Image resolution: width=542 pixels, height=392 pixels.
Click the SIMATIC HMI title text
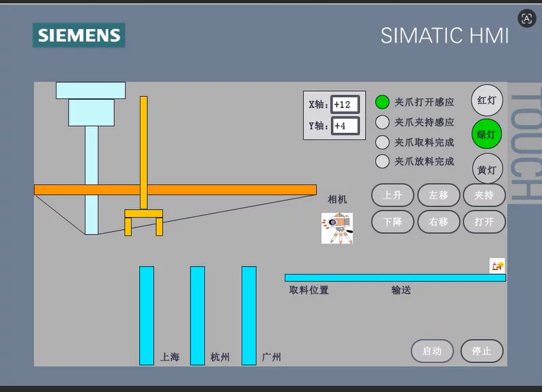pyautogui.click(x=444, y=35)
